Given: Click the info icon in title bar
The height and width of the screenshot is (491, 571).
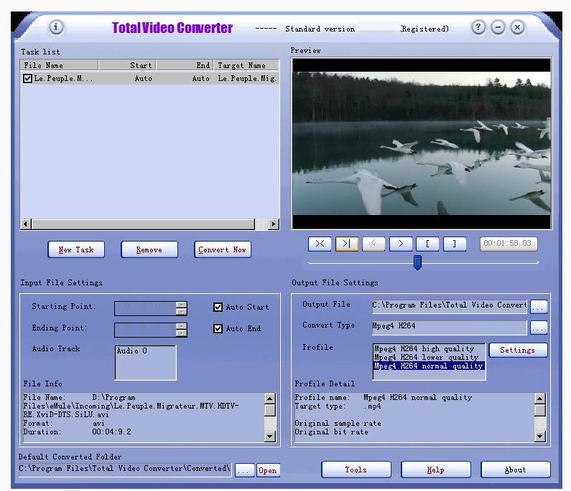Looking at the screenshot, I should point(56,27).
